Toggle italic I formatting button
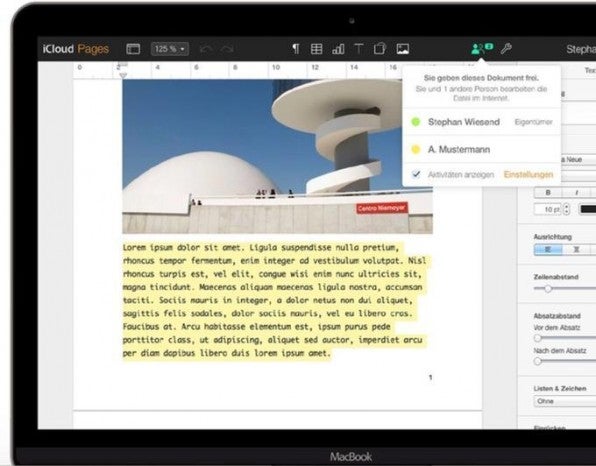The height and width of the screenshot is (466, 596). coord(576,193)
